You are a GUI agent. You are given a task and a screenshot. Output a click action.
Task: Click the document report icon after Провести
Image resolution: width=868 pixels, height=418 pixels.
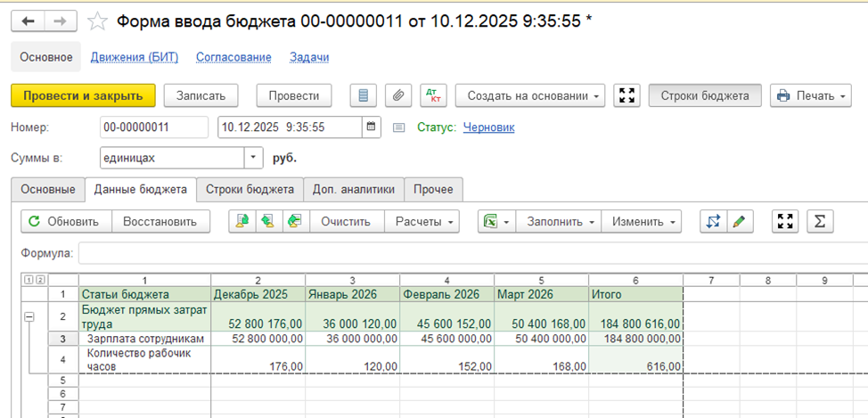click(x=363, y=95)
